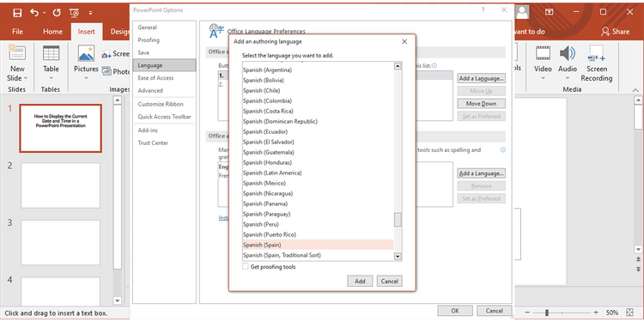Expand the Table dropdown arrow
The width and height of the screenshot is (644, 322).
point(51,78)
